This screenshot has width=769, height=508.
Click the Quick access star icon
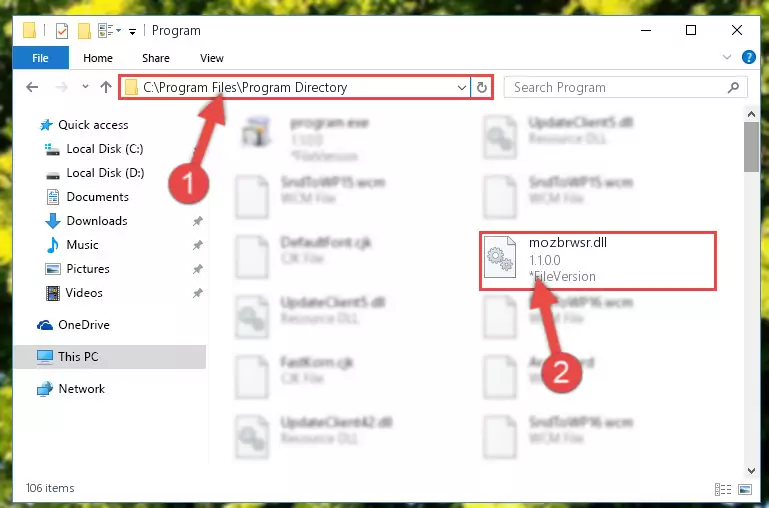46,125
